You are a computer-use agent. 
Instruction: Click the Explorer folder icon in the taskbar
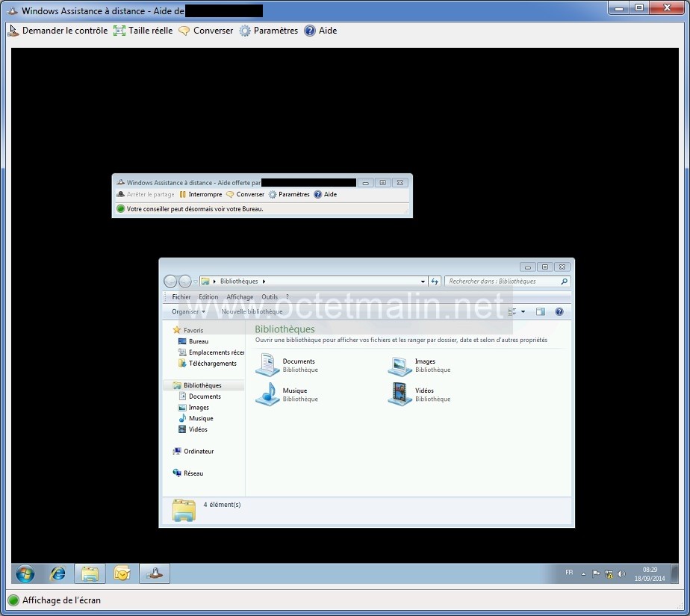(90, 573)
